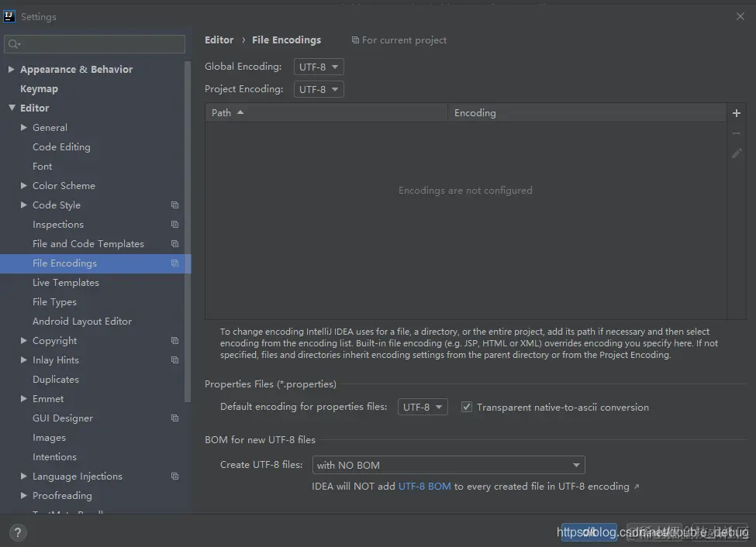This screenshot has height=547, width=756.
Task: Expand the Proofreading node
Action: 23,495
